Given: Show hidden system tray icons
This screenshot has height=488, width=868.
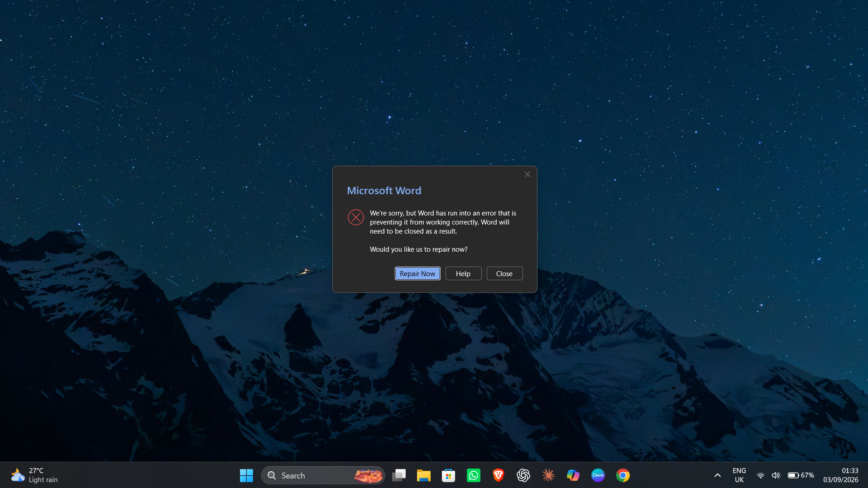Looking at the screenshot, I should [718, 475].
